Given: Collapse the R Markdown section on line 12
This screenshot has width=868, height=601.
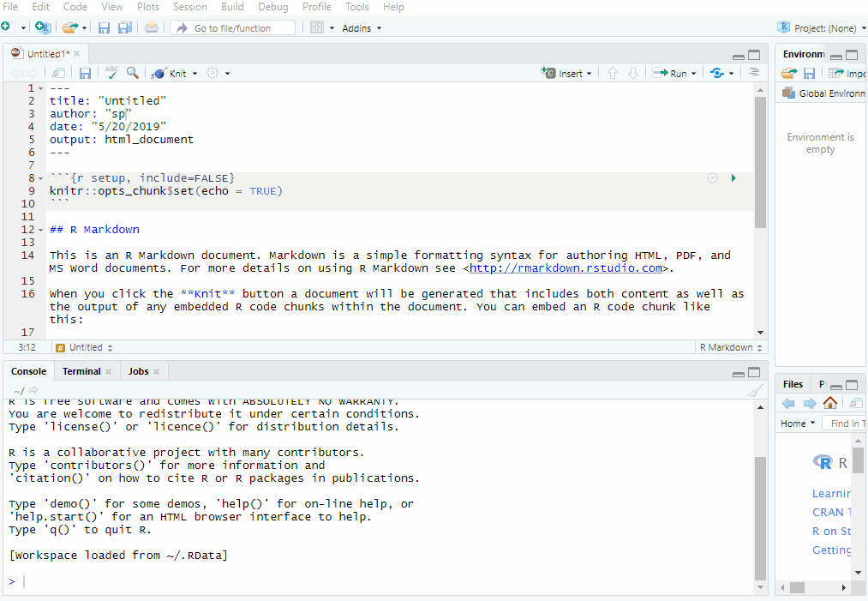Looking at the screenshot, I should 41,230.
